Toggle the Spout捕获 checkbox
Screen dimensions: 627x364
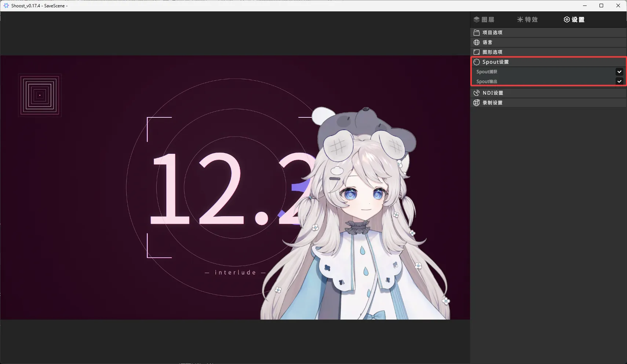tap(619, 72)
